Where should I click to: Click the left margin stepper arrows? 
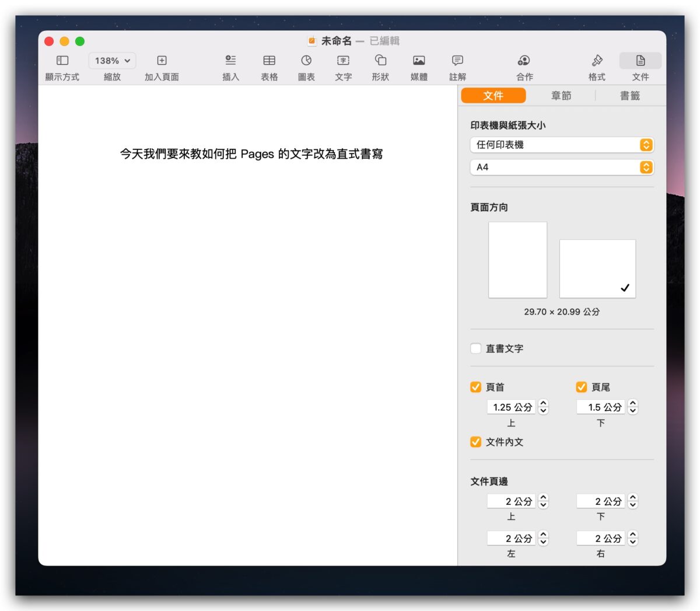(543, 538)
